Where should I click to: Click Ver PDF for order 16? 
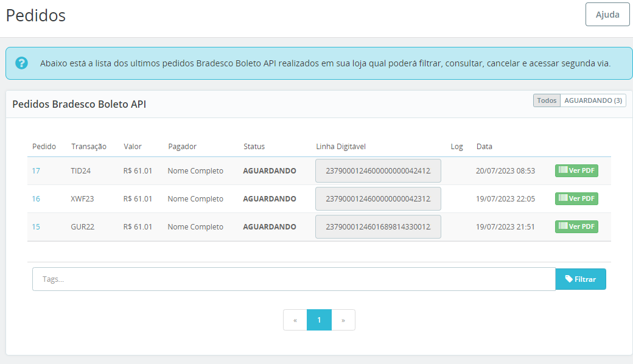576,198
